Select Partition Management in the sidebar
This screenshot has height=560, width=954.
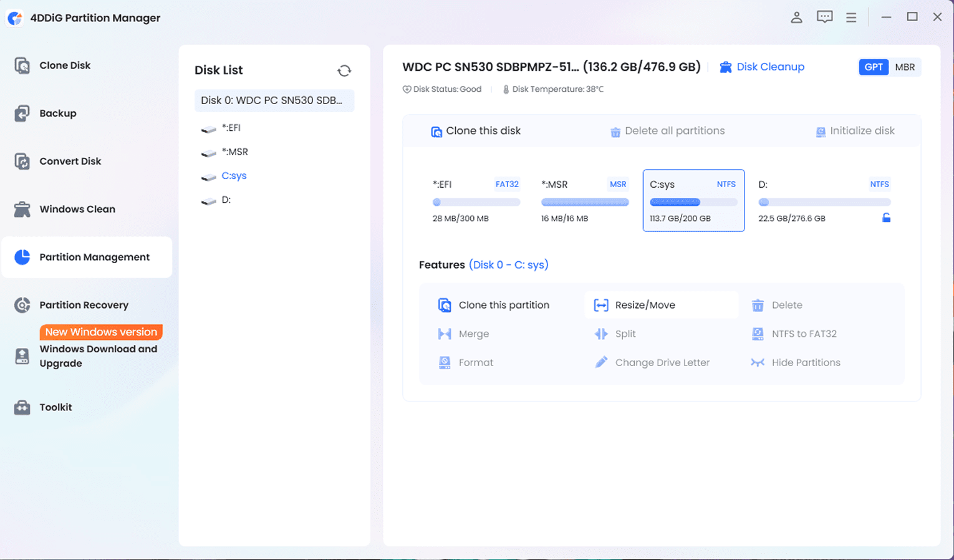87,257
